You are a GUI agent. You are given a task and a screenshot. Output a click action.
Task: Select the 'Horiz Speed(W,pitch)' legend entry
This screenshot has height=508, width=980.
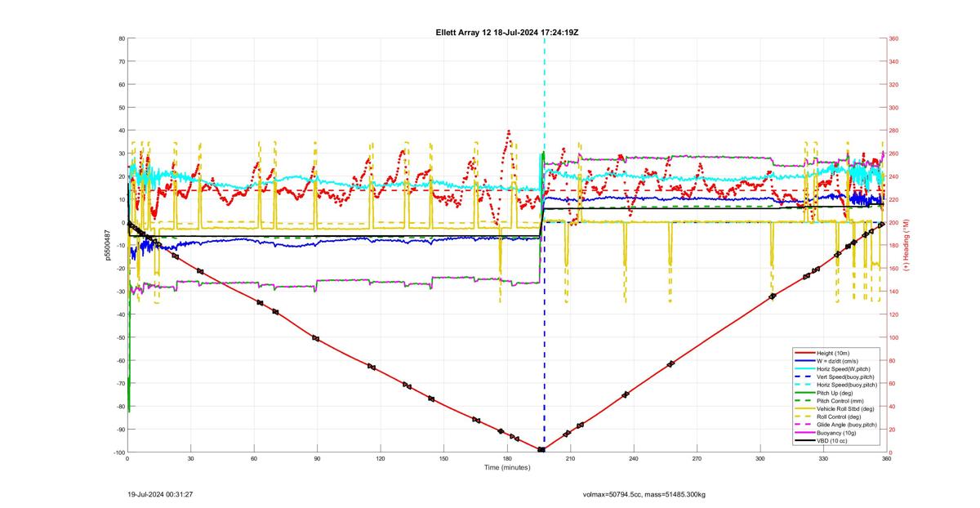(844, 369)
